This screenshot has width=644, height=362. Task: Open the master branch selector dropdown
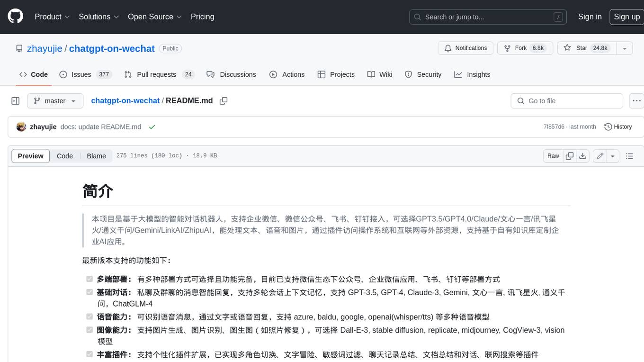tap(55, 101)
